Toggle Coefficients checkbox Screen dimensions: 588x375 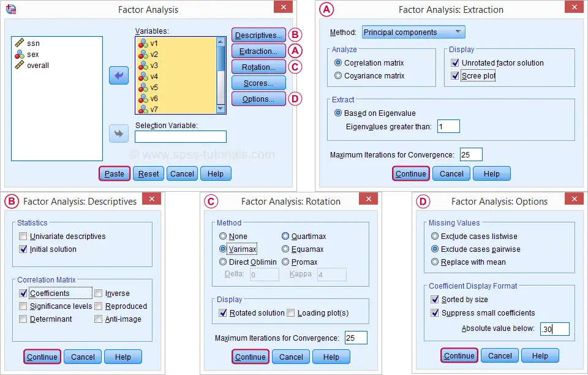click(23, 294)
